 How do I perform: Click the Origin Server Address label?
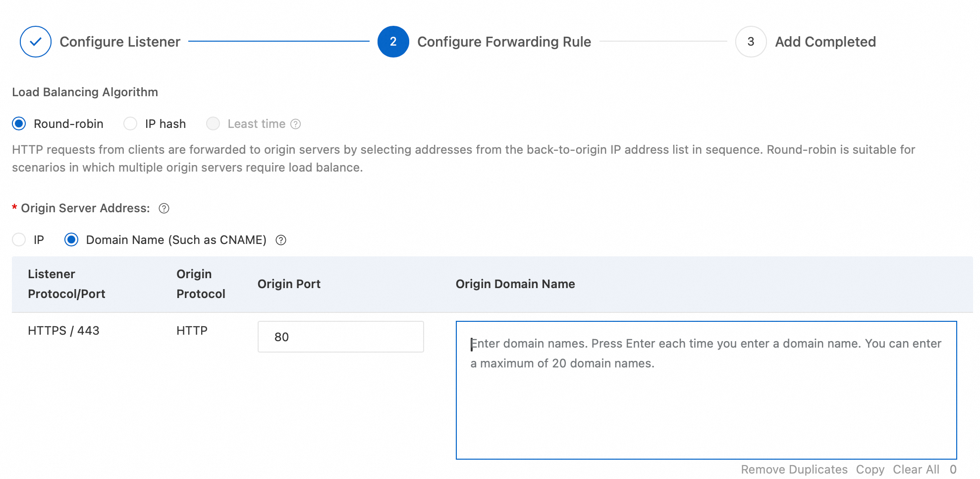[x=85, y=208]
